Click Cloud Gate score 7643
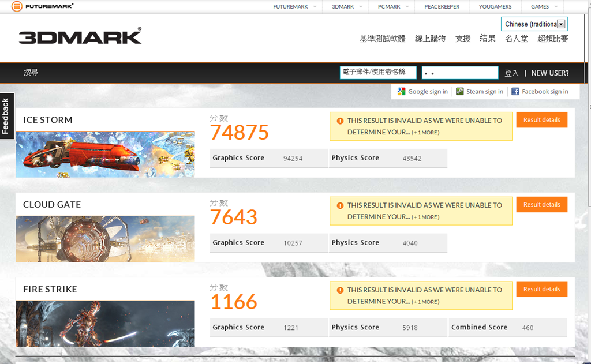591x364 pixels. click(x=234, y=217)
